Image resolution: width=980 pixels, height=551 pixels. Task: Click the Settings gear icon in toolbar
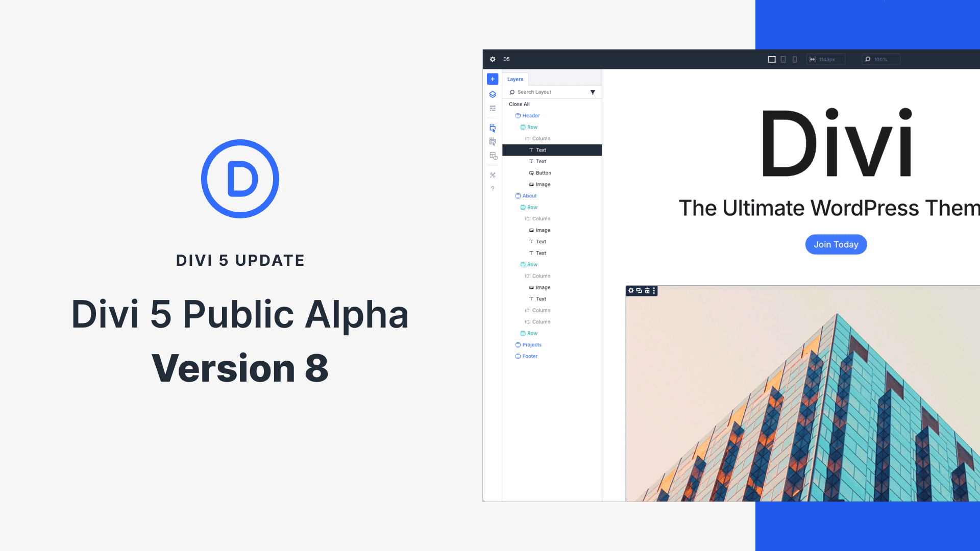pyautogui.click(x=493, y=59)
